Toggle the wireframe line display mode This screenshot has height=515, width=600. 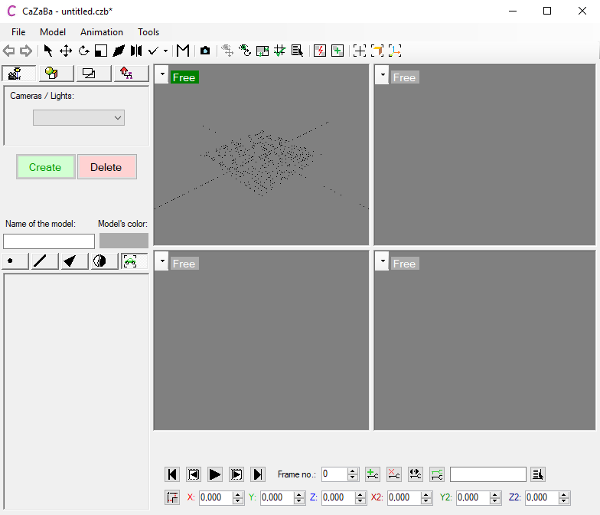(42, 261)
